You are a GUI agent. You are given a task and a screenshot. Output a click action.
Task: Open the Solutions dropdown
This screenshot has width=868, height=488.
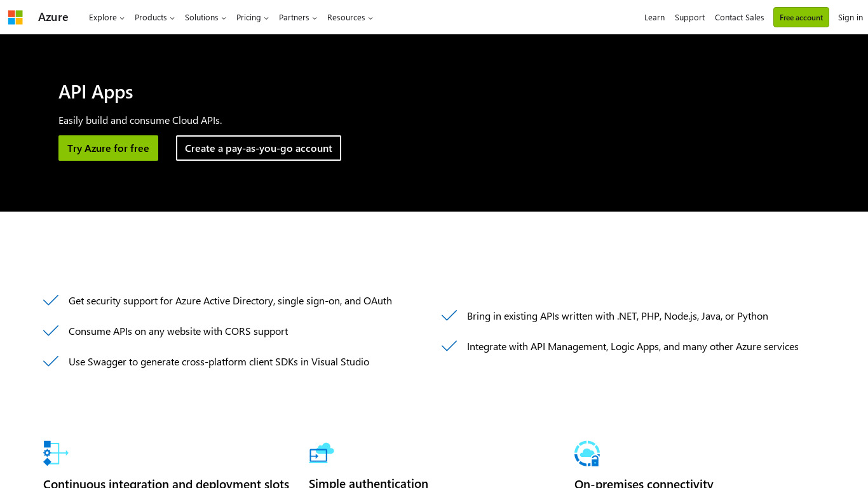point(205,18)
